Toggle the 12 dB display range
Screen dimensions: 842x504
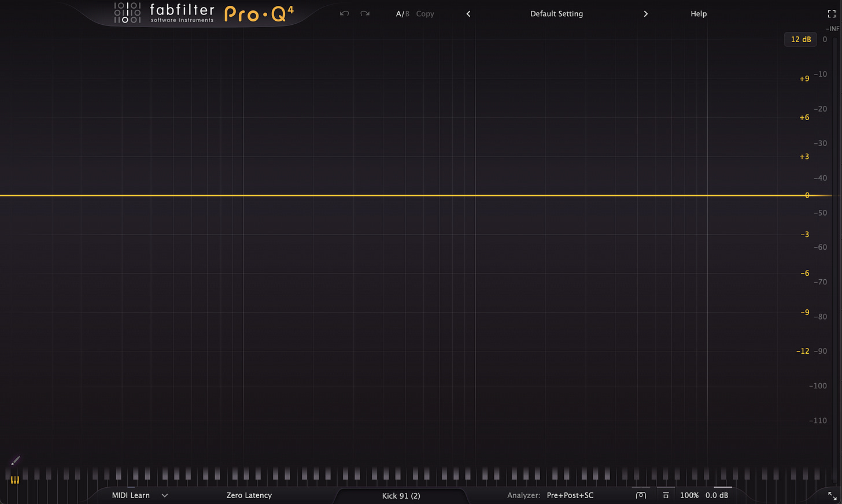(800, 39)
